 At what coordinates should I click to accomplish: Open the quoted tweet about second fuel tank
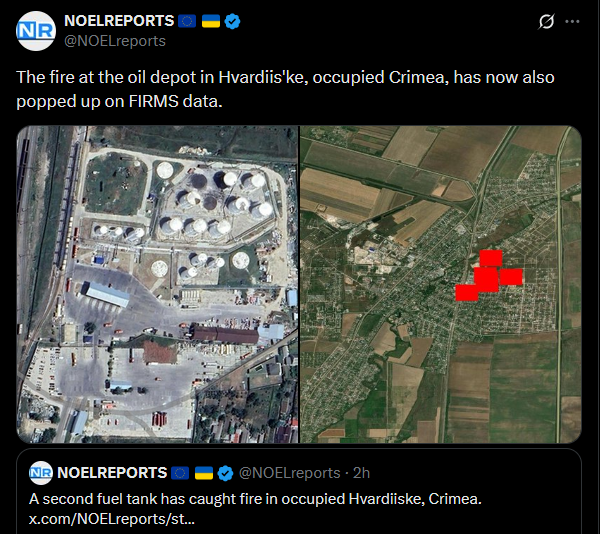(299, 492)
